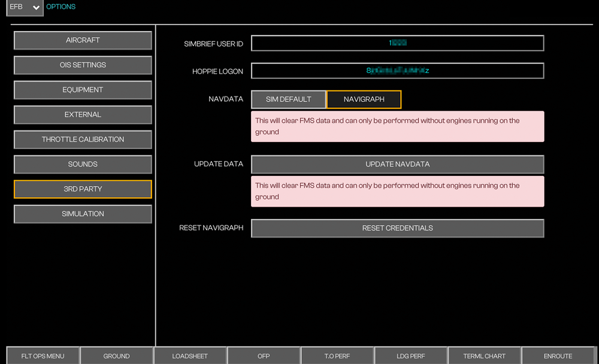This screenshot has width=599, height=364.
Task: Open the T.O PERF calculator
Action: pos(337,356)
